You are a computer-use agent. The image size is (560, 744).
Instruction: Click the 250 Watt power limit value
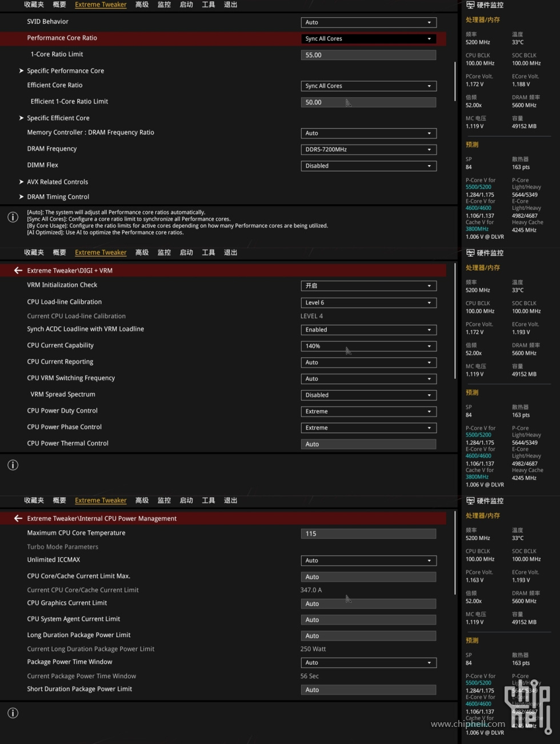point(313,649)
